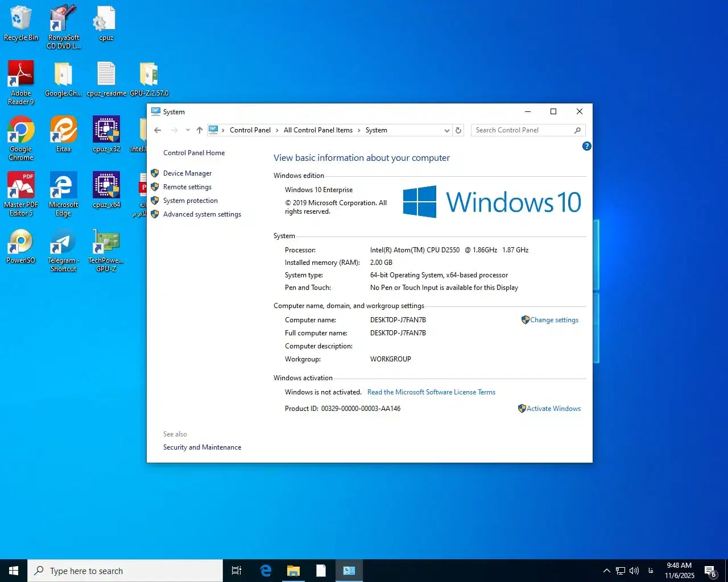Go up one level with up arrow
The width and height of the screenshot is (728, 582).
[200, 130]
